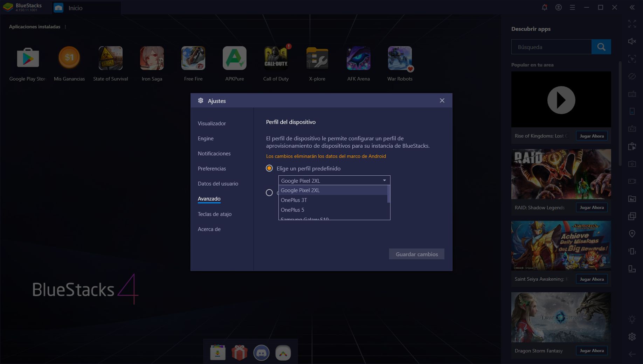Launch Free Fire game
This screenshot has width=643, height=364.
193,58
